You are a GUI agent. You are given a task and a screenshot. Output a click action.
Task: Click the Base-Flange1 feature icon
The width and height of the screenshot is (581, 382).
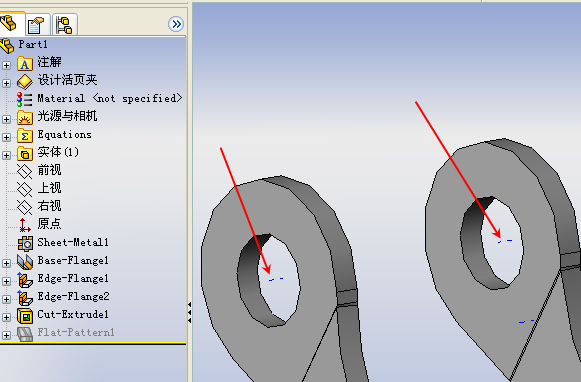[x=25, y=262]
